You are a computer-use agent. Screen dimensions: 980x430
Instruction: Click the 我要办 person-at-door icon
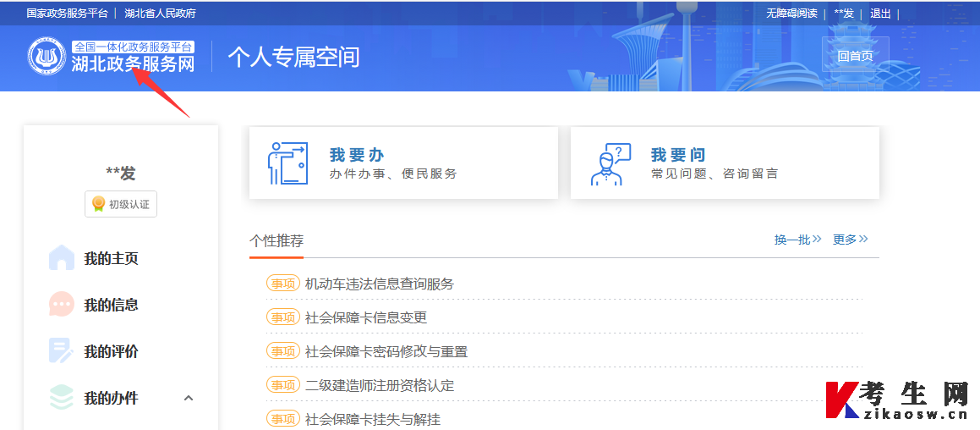point(287,163)
